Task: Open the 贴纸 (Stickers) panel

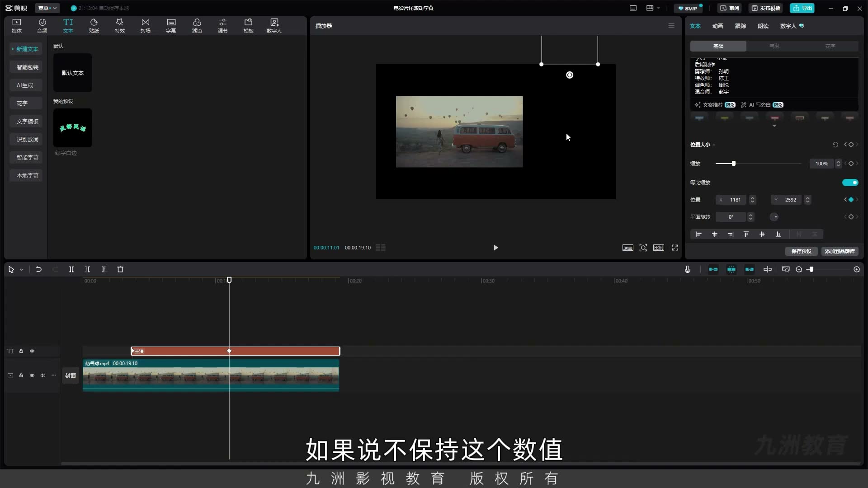Action: [x=94, y=26]
